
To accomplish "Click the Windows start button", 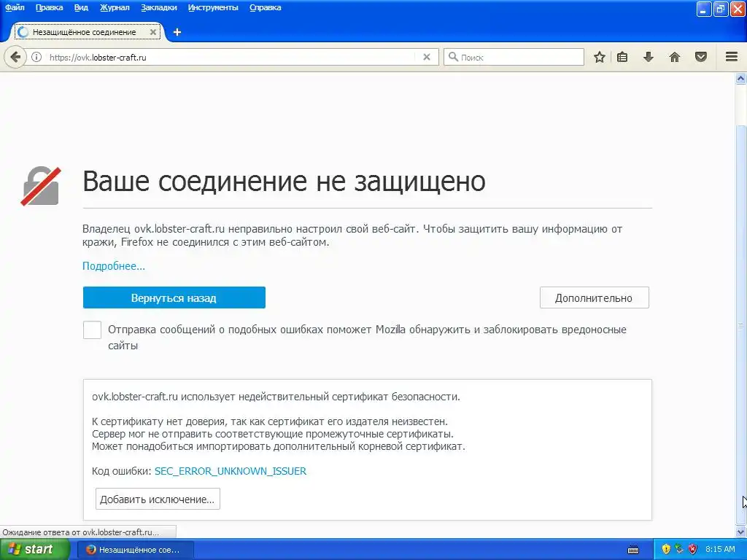I will [34, 550].
